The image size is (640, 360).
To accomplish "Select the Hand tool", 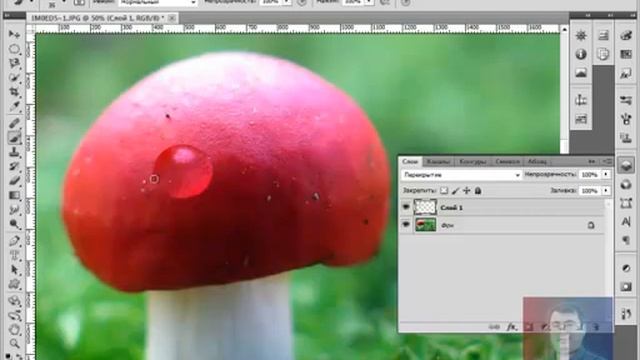I will tap(14, 329).
